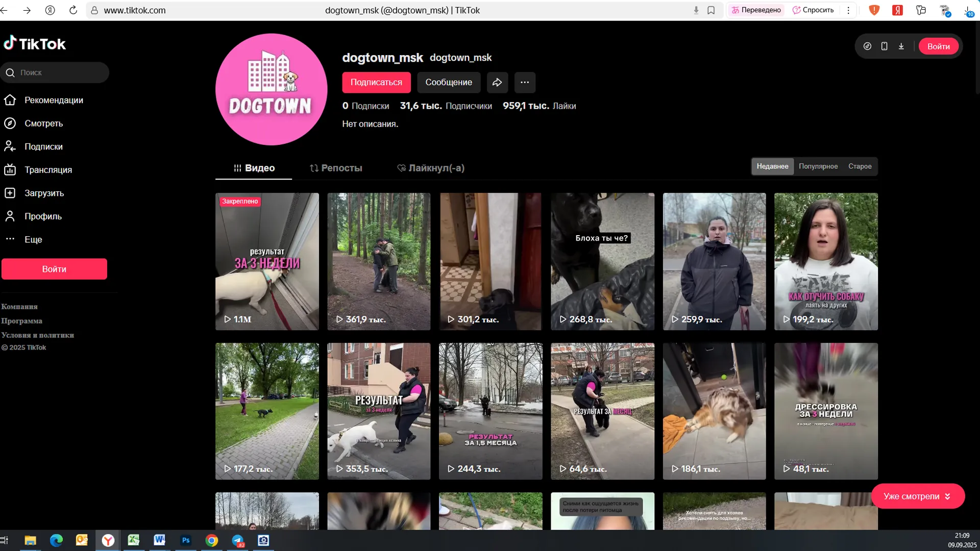Open video with 353,5 тыс. views
Screen dimensions: 980x551
[x=379, y=411]
